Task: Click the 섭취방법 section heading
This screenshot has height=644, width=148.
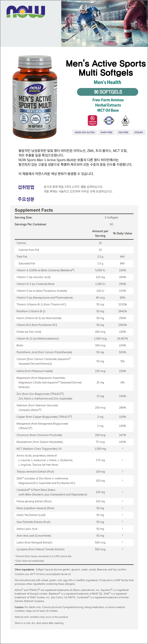Action: coord(26,187)
